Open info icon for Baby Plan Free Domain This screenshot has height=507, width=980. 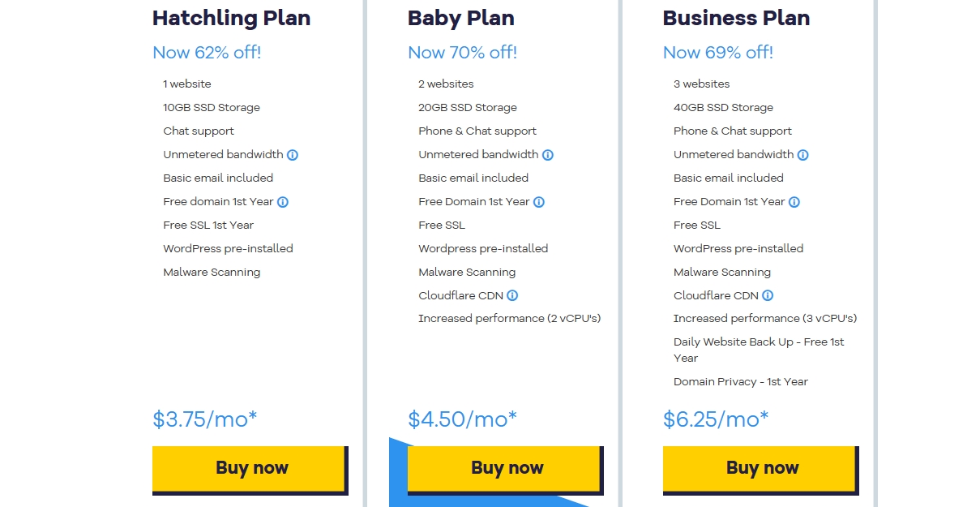[539, 202]
